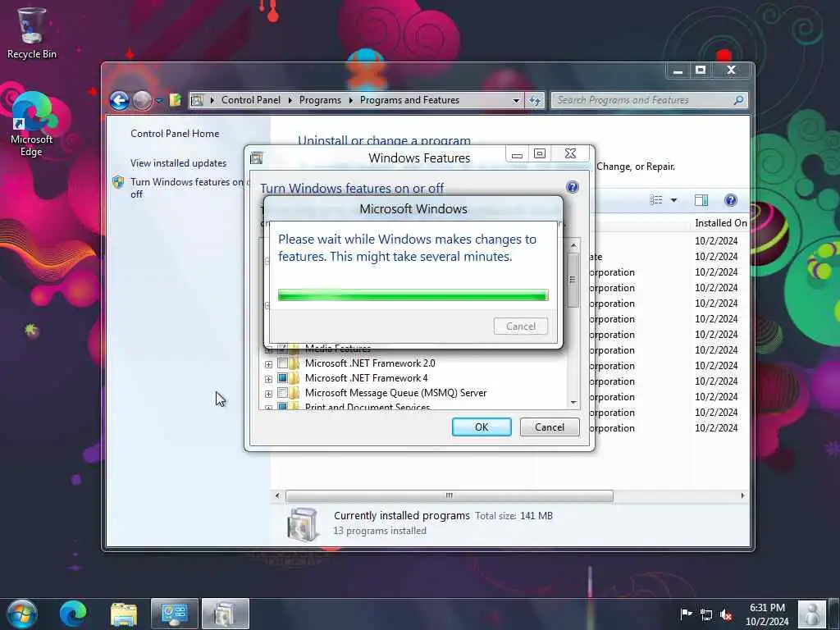
Task: Open the recent pages dropdown beside Forward
Action: (159, 101)
